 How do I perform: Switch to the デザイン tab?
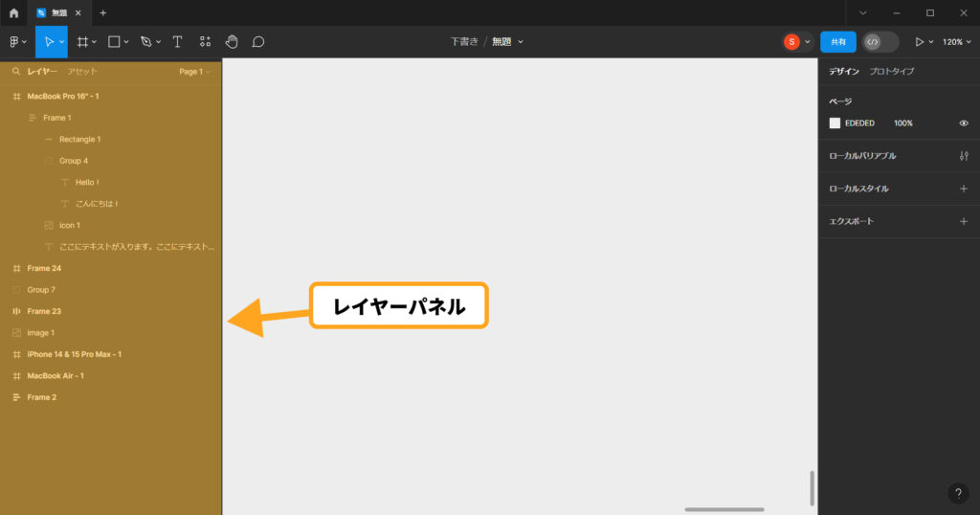[x=844, y=71]
